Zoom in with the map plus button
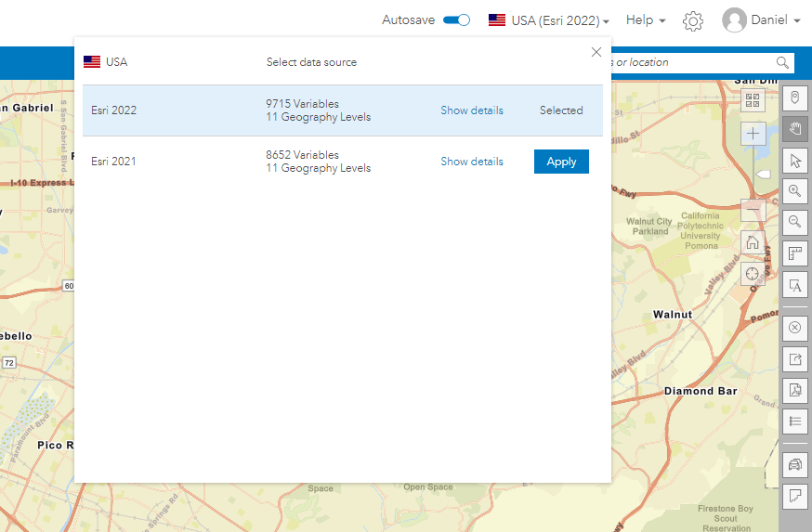This screenshot has width=812, height=532. click(x=753, y=134)
